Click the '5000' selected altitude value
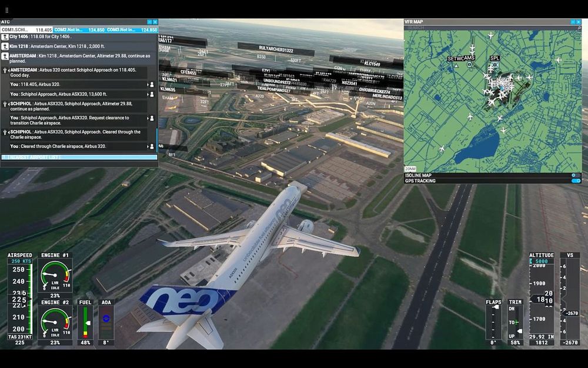588x368 pixels. [x=542, y=261]
